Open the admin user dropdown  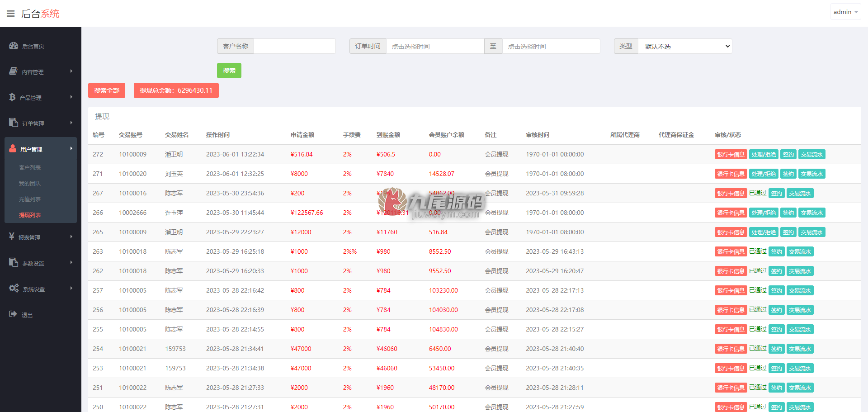pos(845,12)
